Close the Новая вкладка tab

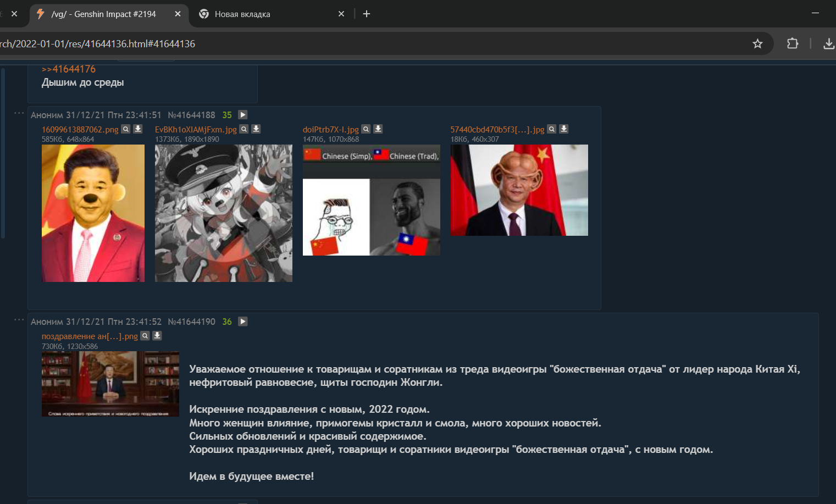(341, 14)
